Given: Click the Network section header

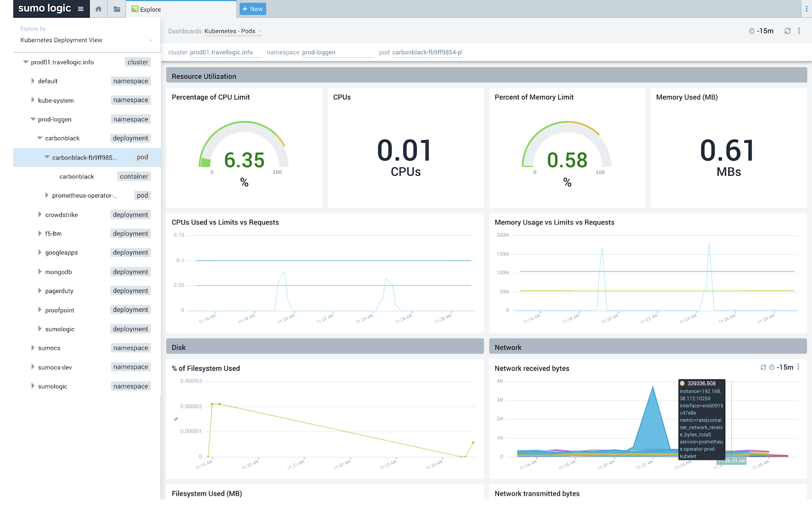Looking at the screenshot, I should pyautogui.click(x=648, y=347).
